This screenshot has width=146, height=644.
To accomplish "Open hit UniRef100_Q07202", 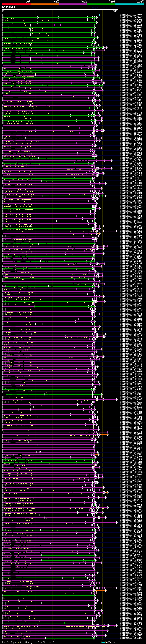I will click(x=131, y=20).
